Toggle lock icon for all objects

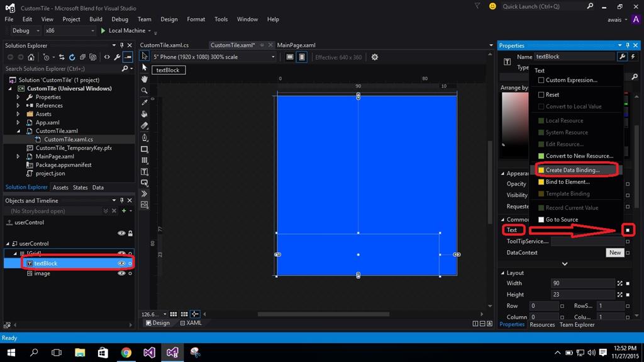pyautogui.click(x=130, y=233)
